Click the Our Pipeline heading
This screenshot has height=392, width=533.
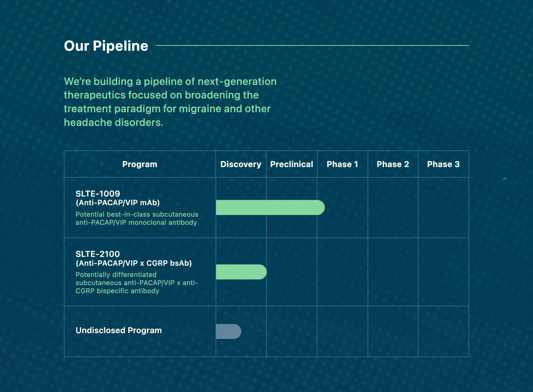point(106,46)
